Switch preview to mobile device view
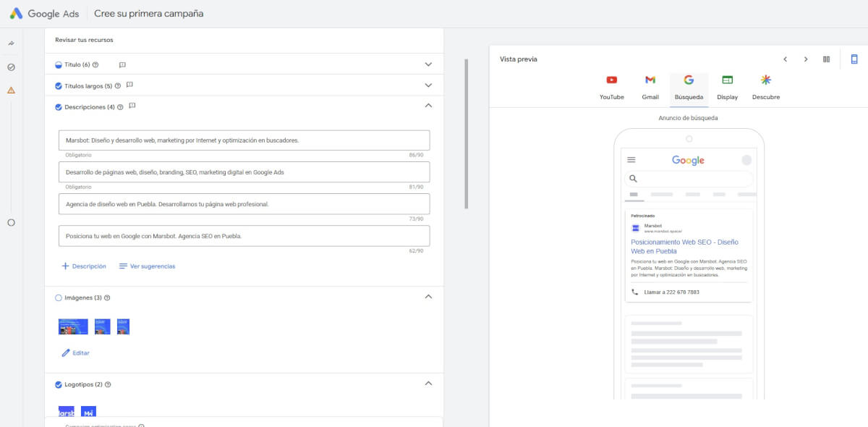This screenshot has height=427, width=868. click(x=854, y=59)
